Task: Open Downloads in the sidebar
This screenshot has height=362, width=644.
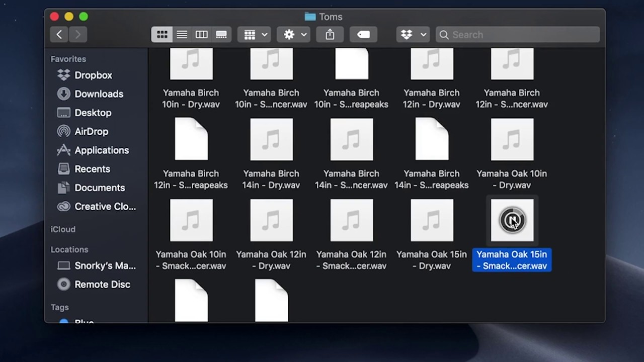Action: (x=90, y=94)
